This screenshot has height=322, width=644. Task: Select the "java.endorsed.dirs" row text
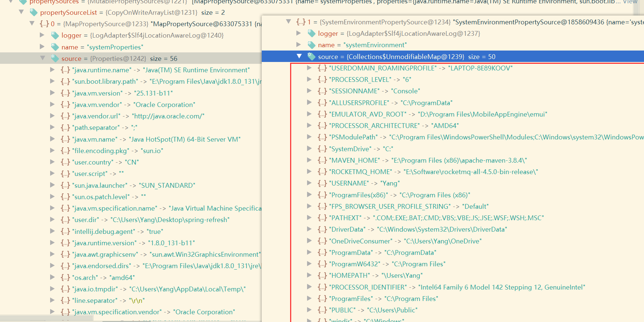click(x=167, y=266)
